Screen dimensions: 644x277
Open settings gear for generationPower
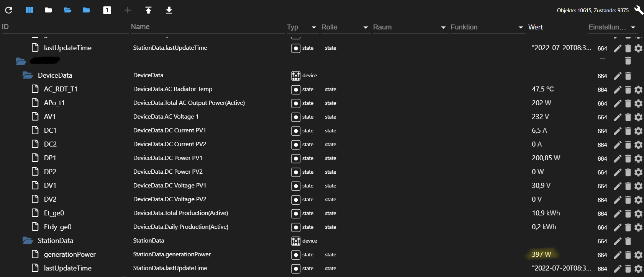638,255
